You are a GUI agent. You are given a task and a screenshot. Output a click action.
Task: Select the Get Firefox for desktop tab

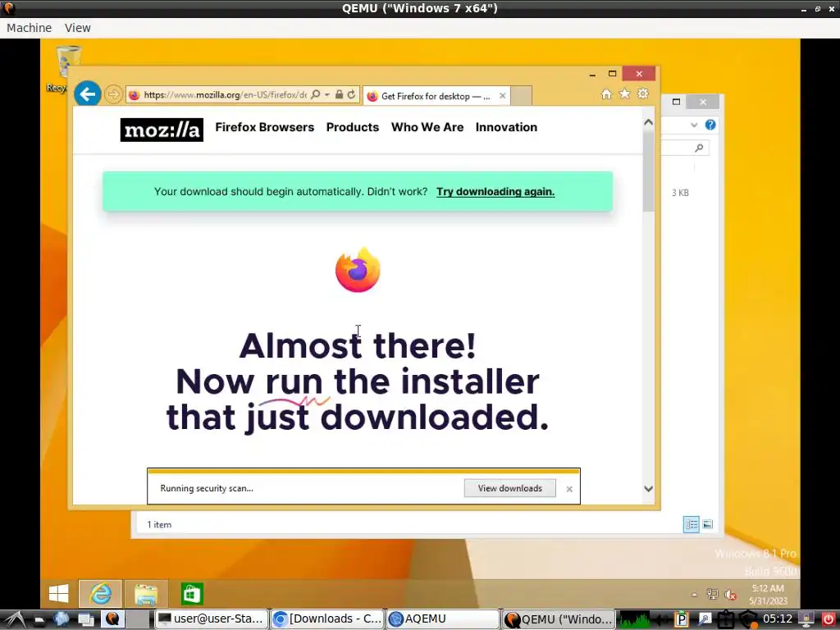pyautogui.click(x=436, y=96)
